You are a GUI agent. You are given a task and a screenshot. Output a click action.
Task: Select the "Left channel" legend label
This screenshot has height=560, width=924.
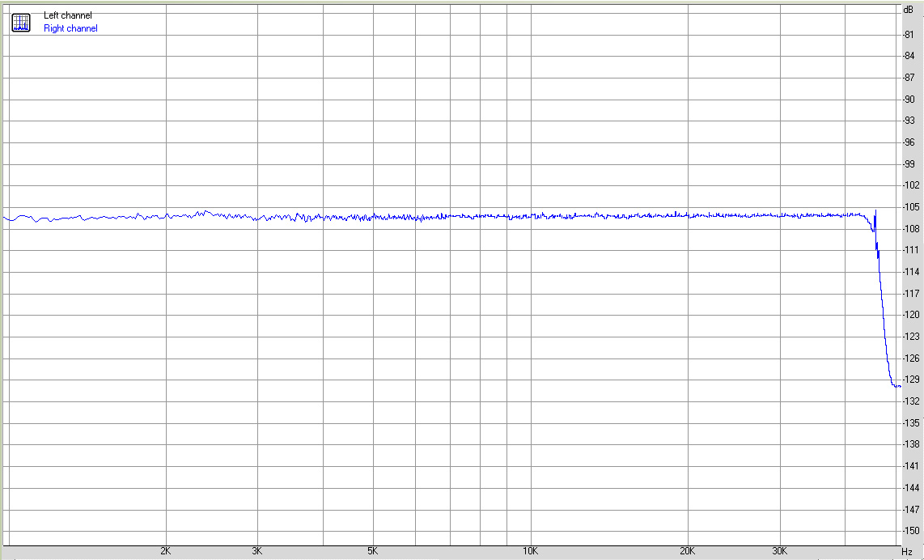(68, 15)
